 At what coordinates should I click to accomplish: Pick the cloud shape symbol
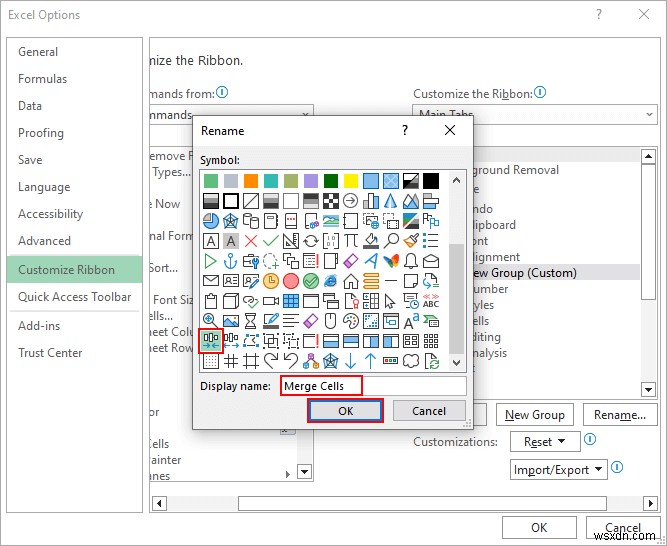click(411, 361)
